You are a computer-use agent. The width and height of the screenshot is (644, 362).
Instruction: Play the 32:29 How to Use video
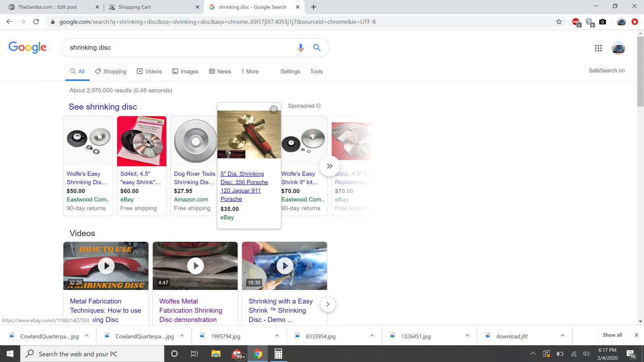pyautogui.click(x=106, y=266)
